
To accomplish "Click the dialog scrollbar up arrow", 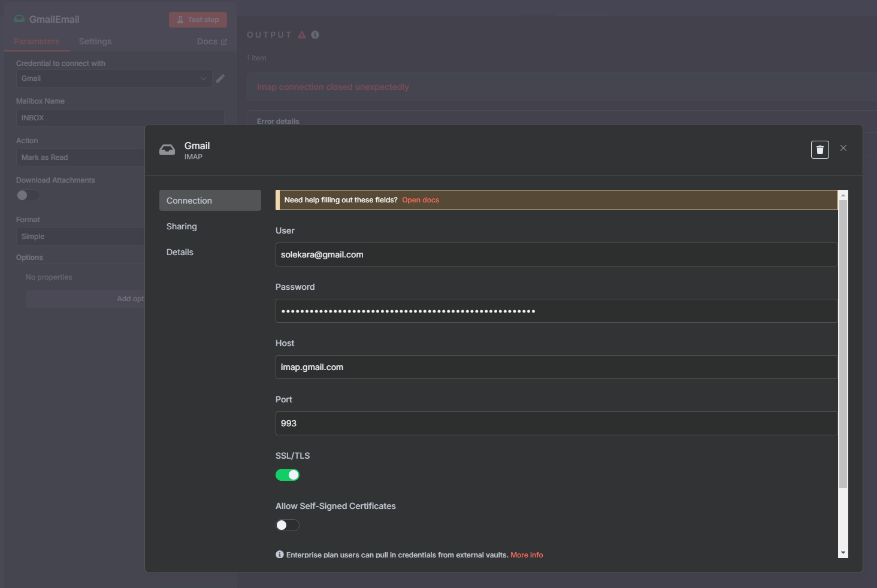I will pos(843,195).
